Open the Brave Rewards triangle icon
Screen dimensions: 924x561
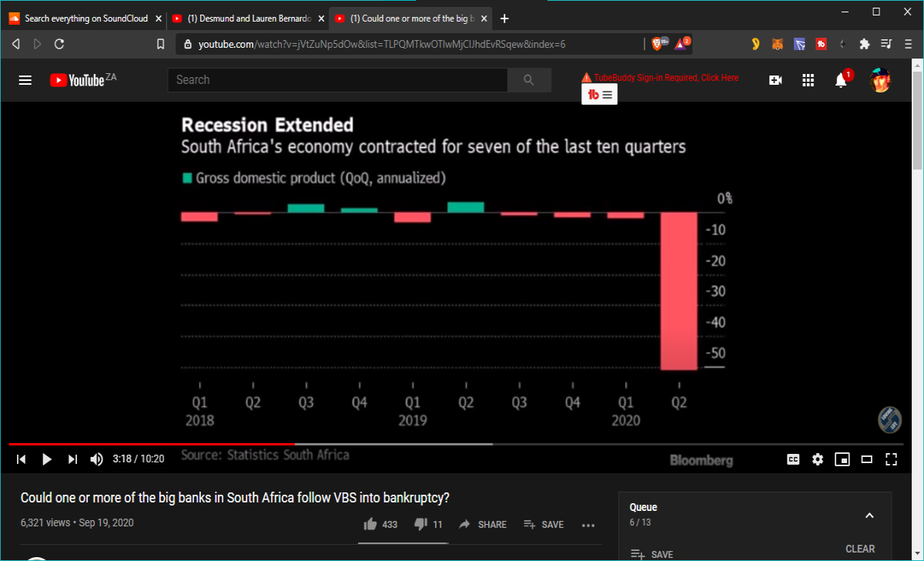click(x=682, y=44)
